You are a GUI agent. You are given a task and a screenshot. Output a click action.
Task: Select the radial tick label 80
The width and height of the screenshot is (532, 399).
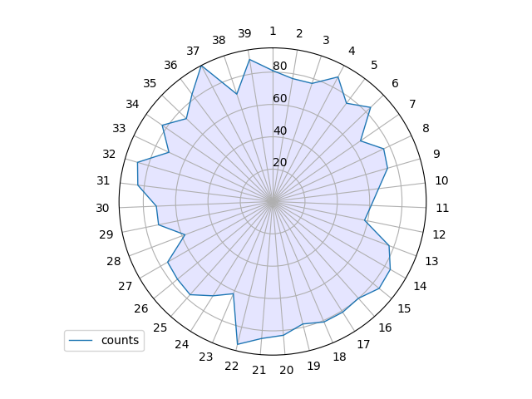pos(280,66)
